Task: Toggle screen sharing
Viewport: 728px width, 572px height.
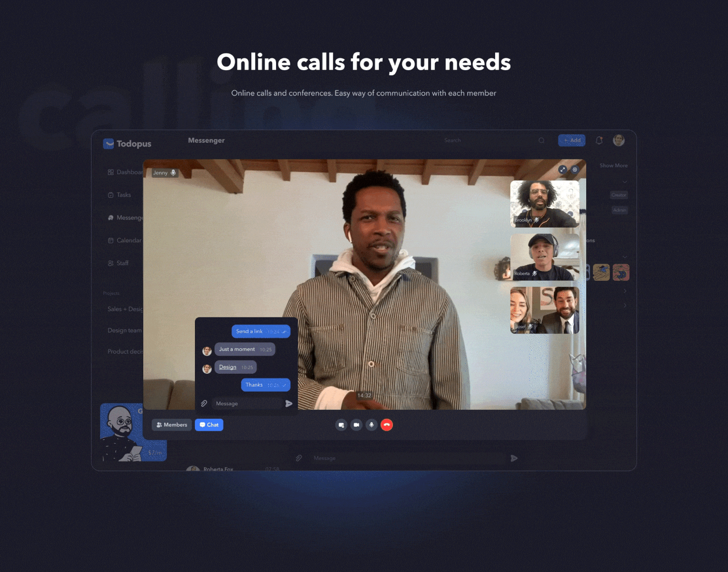Action: (x=341, y=425)
